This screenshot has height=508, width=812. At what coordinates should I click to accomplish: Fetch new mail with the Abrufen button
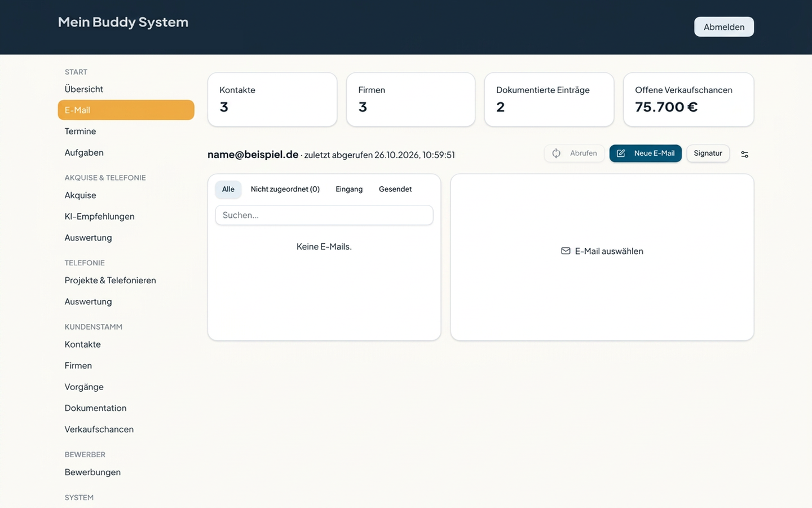[x=575, y=154]
